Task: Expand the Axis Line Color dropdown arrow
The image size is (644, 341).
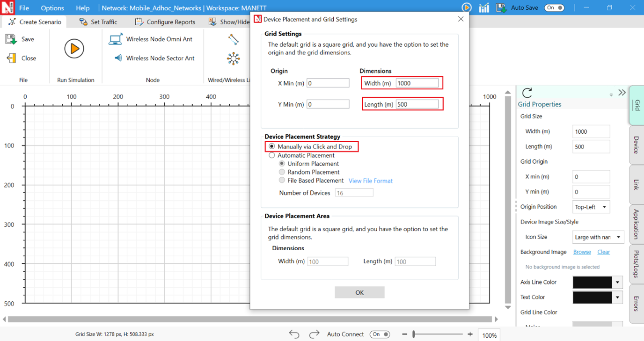Action: pos(618,282)
